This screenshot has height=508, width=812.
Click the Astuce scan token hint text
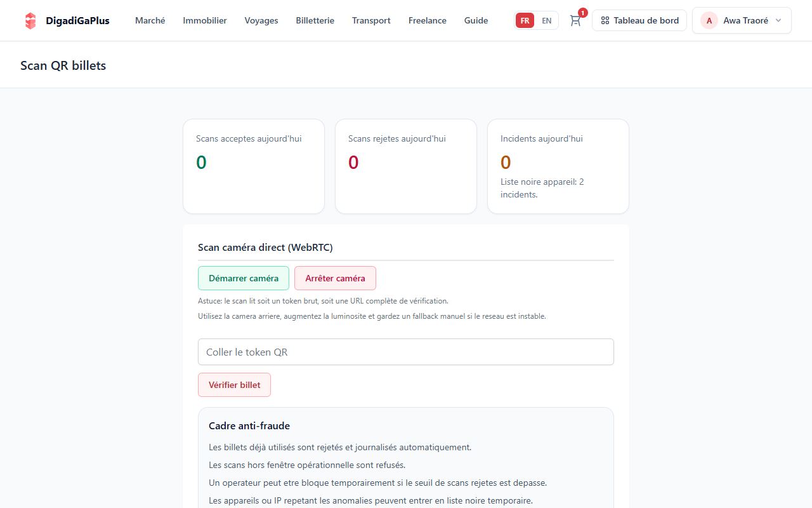(323, 301)
